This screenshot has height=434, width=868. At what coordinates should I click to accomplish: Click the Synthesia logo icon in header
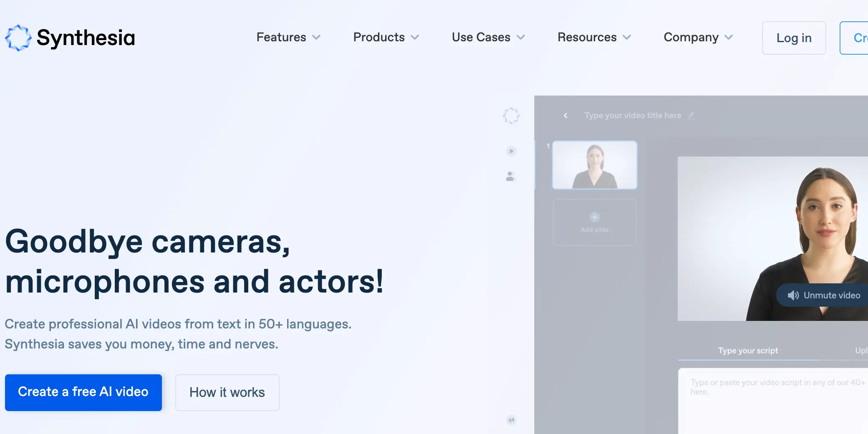[18, 38]
